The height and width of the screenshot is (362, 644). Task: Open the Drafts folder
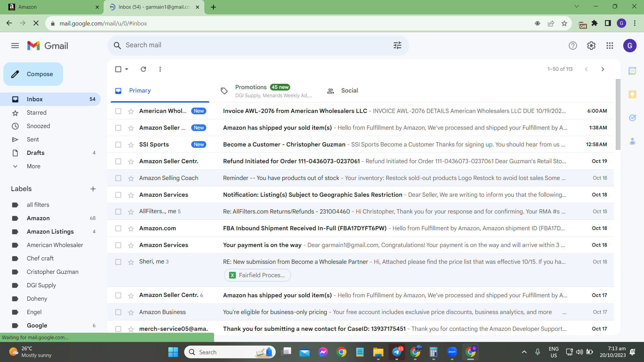(36, 153)
